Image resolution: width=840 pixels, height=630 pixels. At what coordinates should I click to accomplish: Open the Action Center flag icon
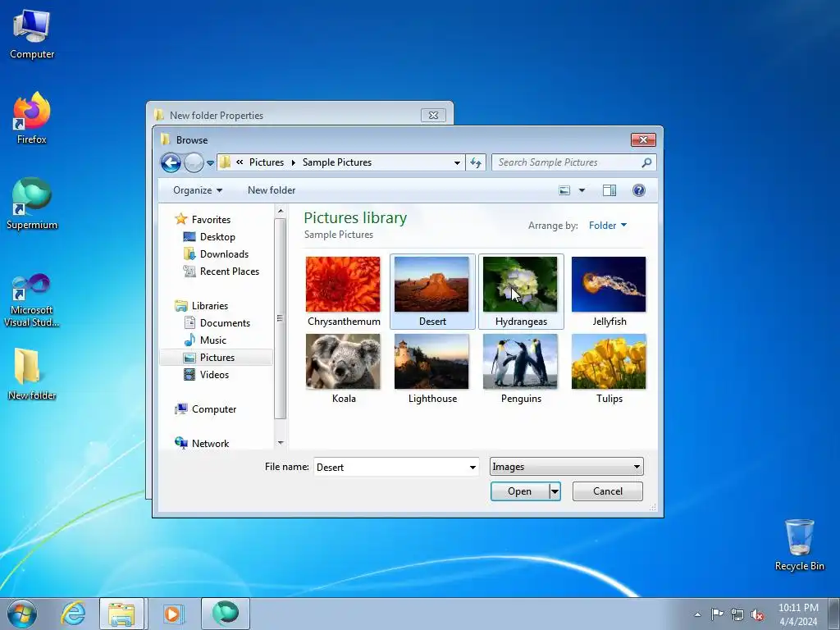[717, 614]
